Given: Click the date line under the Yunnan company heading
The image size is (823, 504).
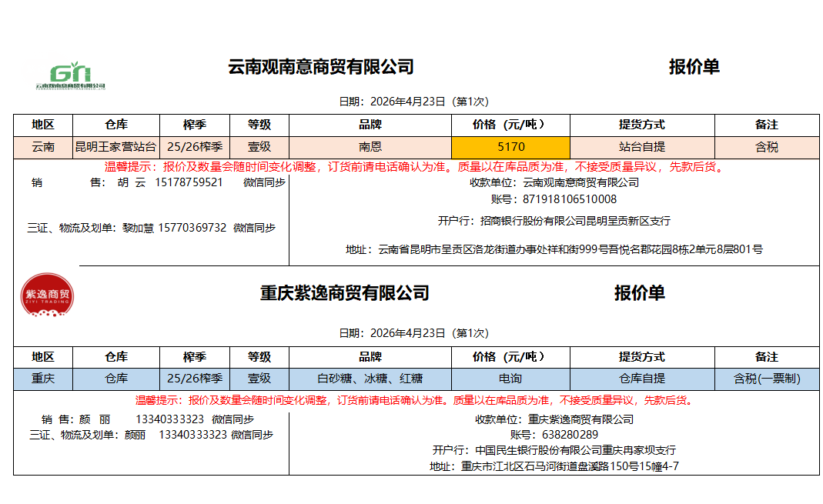Looking at the screenshot, I should (413, 102).
